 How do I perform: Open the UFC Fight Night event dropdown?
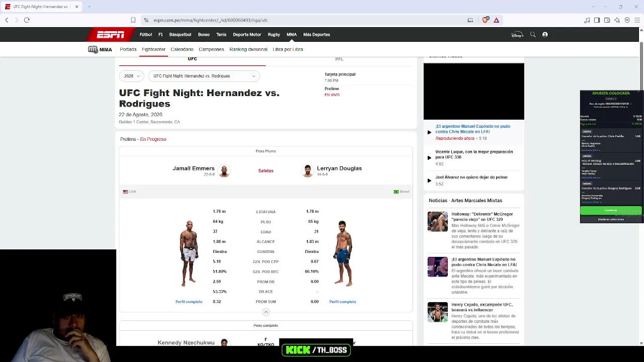[x=204, y=76]
